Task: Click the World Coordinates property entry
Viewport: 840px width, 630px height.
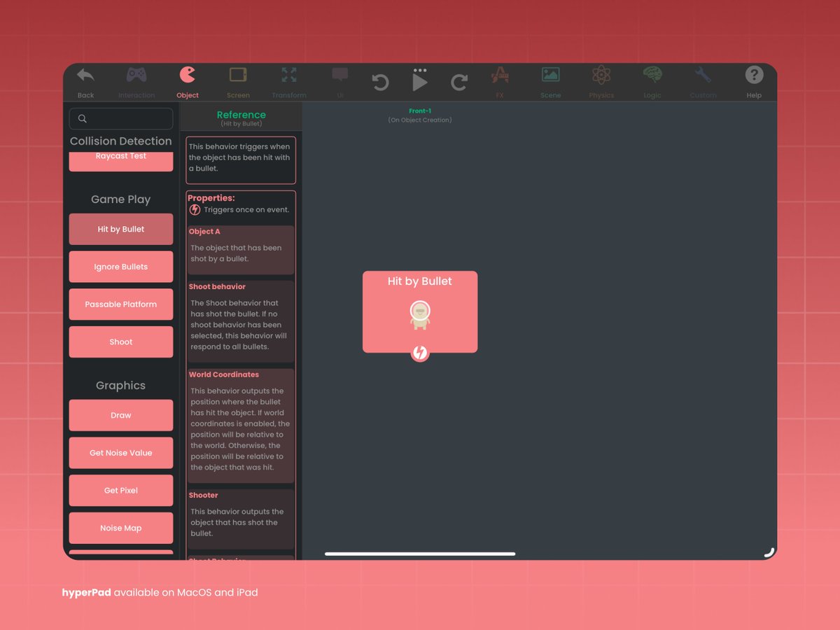Action: [241, 426]
